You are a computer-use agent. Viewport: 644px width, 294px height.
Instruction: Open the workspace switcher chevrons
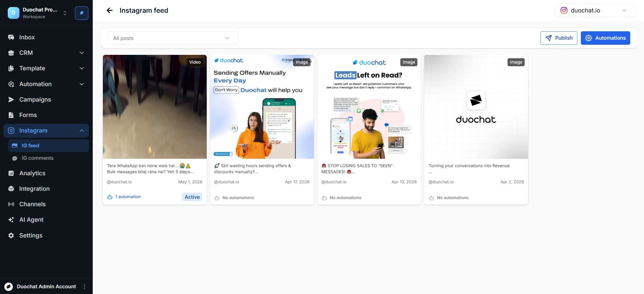pyautogui.click(x=65, y=13)
